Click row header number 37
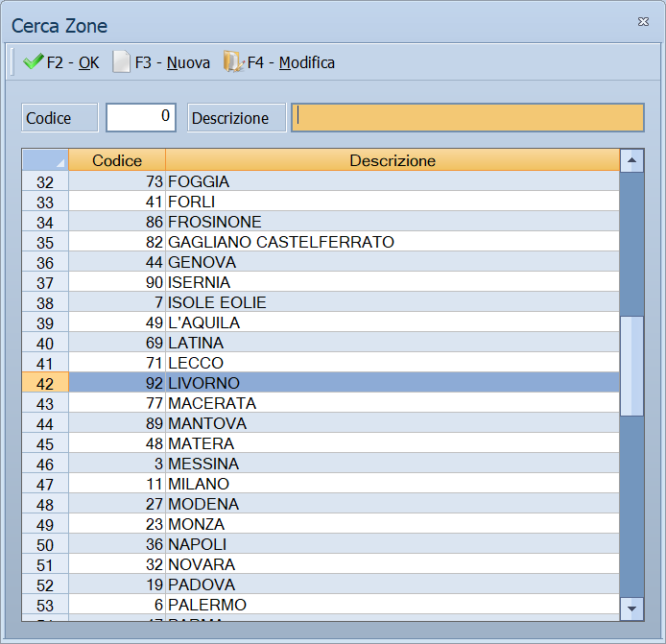 click(x=45, y=282)
